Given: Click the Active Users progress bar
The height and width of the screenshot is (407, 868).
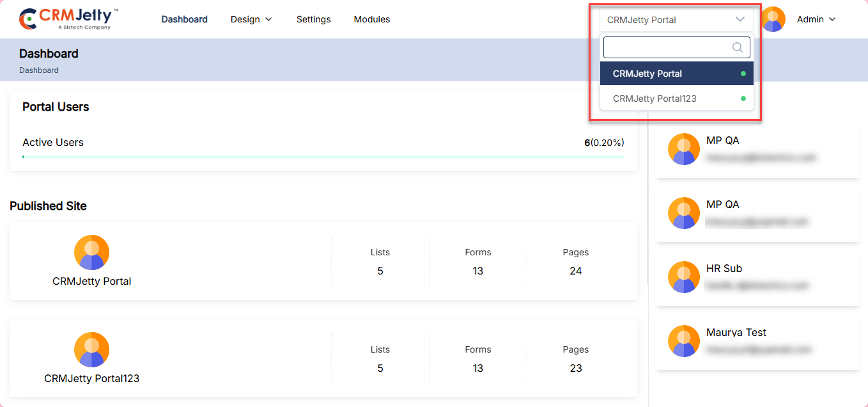Looking at the screenshot, I should pos(323,156).
